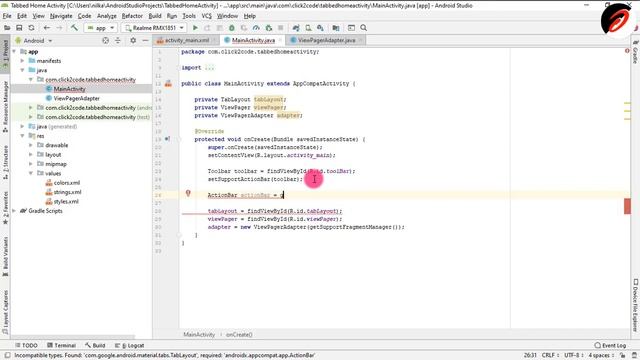Open the Logcat tool window button

click(130, 345)
